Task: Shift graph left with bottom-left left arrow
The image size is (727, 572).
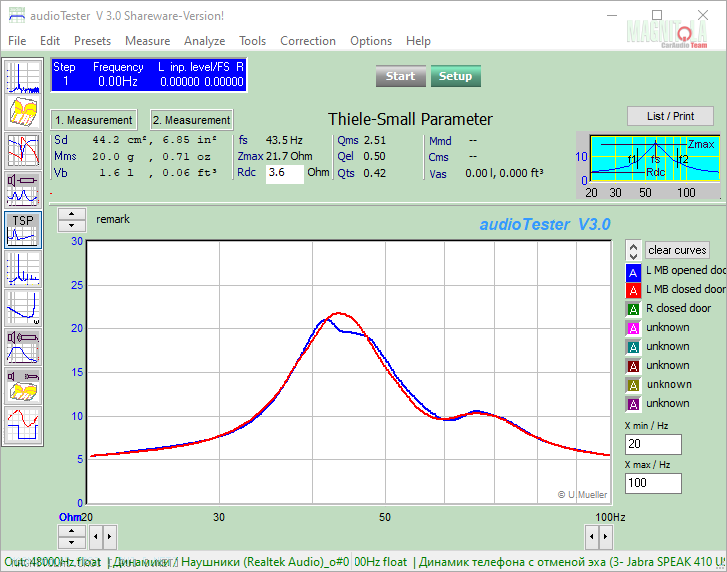Action: coord(96,536)
